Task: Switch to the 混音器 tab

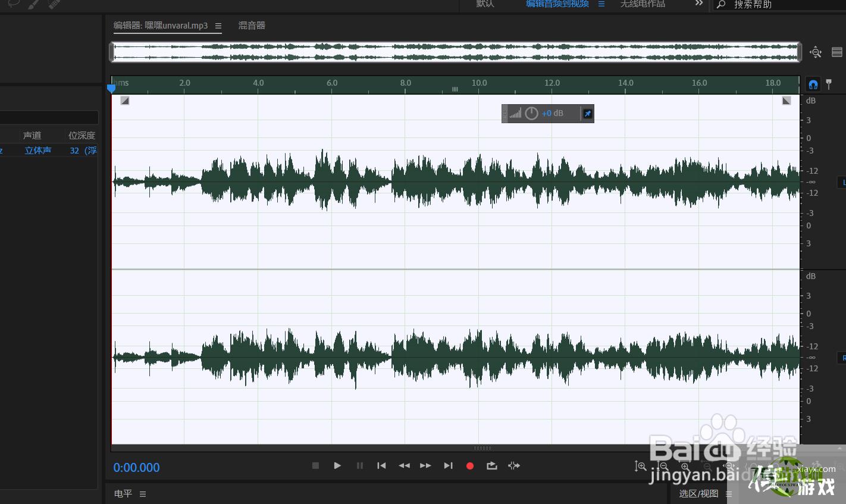Action: click(x=252, y=26)
